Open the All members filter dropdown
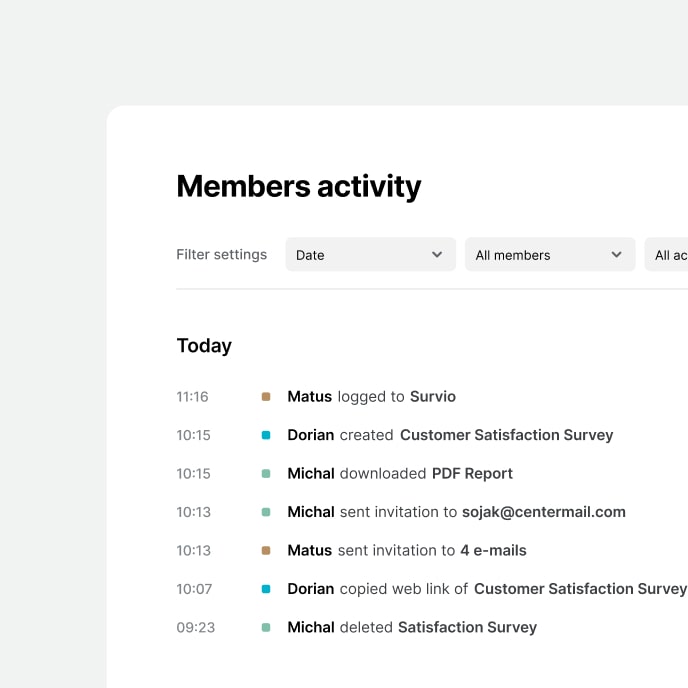Screen dimensions: 688x688 (x=550, y=254)
